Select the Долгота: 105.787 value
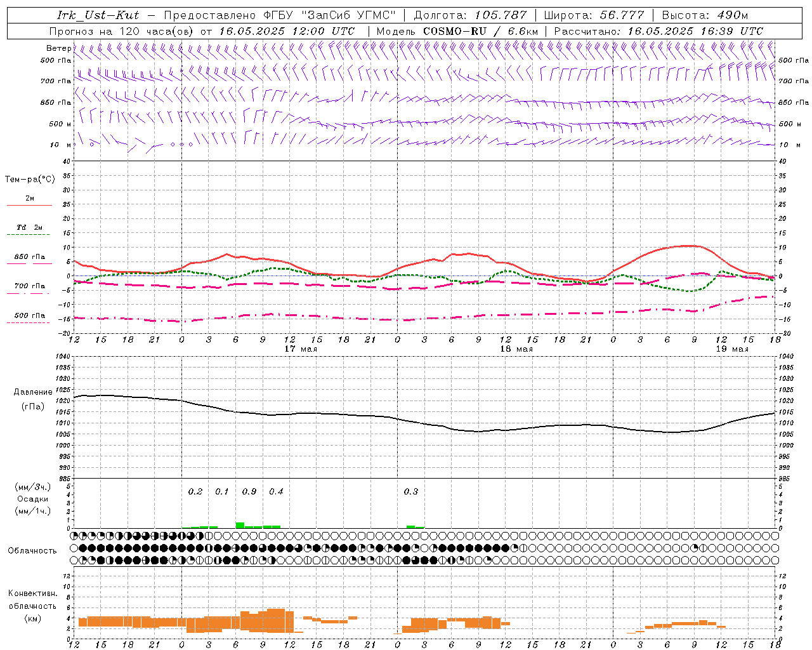812x650 pixels. 470,15
